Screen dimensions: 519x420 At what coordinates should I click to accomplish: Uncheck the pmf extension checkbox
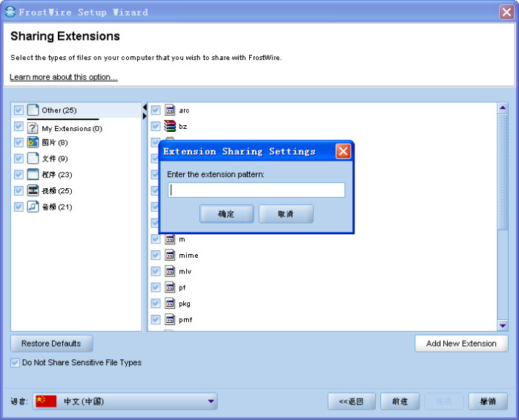pos(156,319)
